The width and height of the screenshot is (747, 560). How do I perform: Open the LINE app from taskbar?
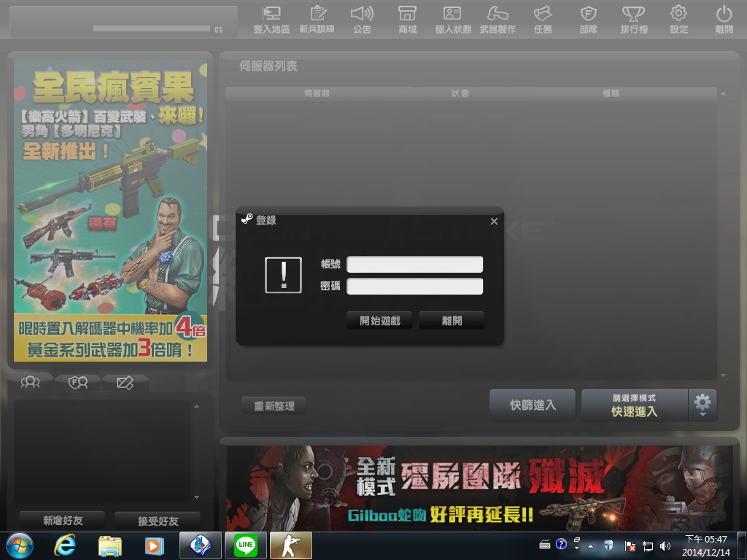(245, 545)
